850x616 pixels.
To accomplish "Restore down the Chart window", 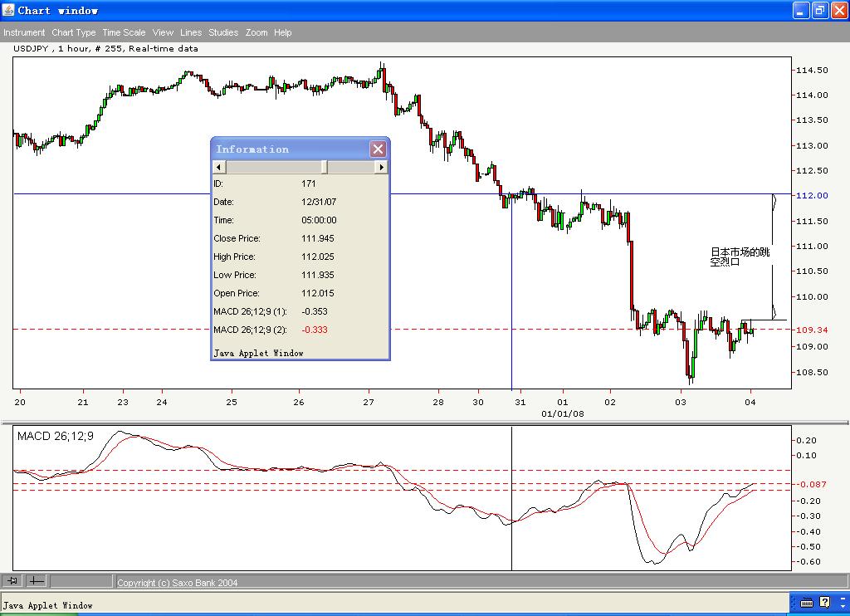I will [819, 10].
